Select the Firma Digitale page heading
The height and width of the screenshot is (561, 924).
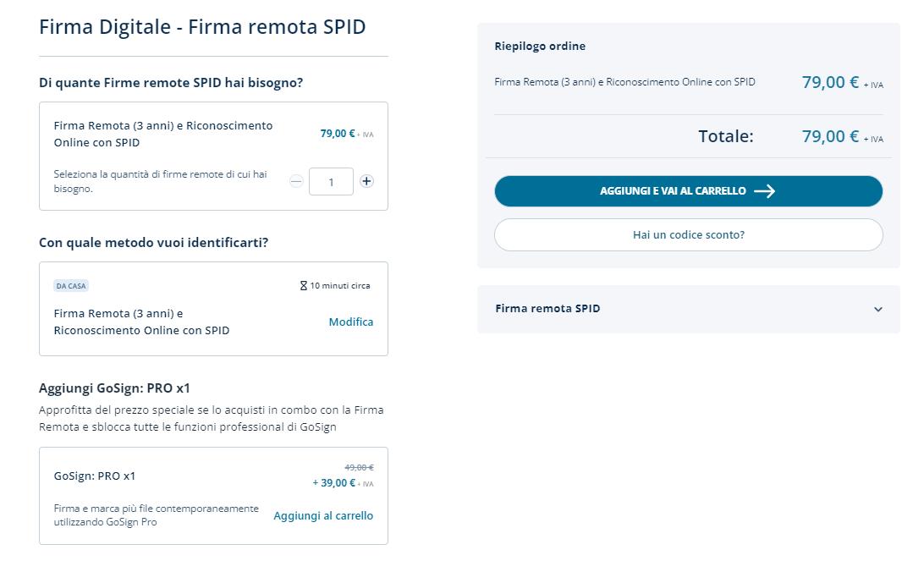point(202,27)
